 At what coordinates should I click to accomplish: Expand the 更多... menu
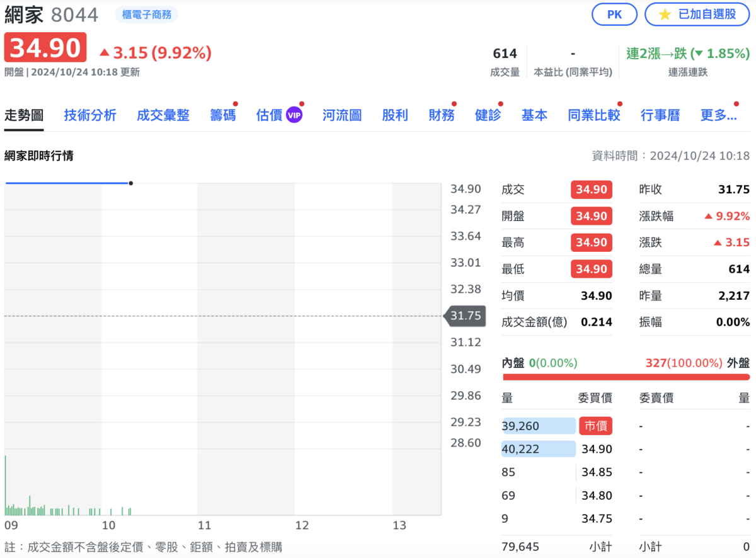718,115
